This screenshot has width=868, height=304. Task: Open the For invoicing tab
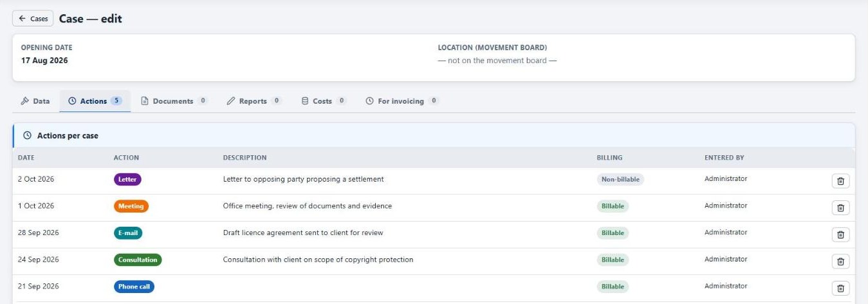(x=402, y=101)
